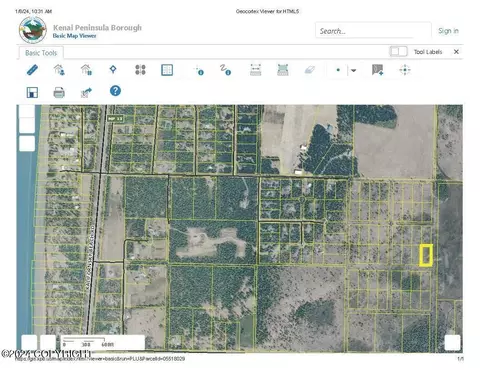The width and height of the screenshot is (480, 370).
Task: Select the Basic Tools tab
Action: [41, 53]
